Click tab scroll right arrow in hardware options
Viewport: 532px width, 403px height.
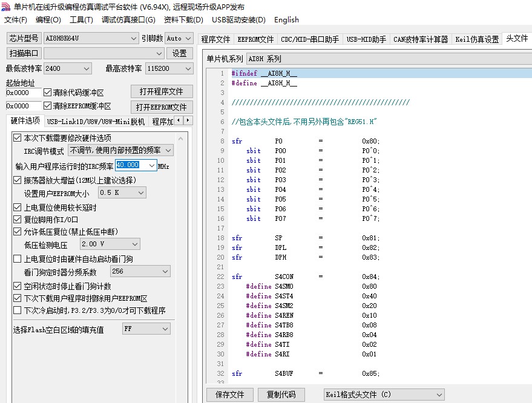pos(188,120)
